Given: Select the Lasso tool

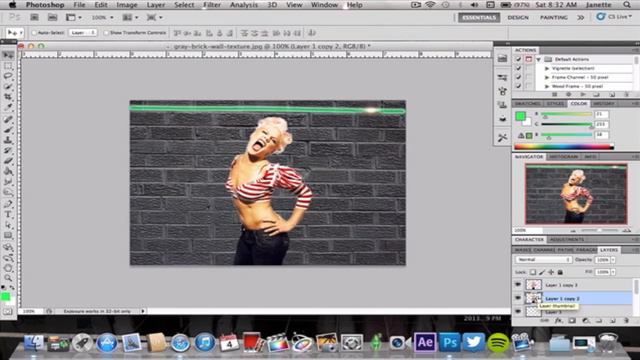Looking at the screenshot, I should click(8, 76).
